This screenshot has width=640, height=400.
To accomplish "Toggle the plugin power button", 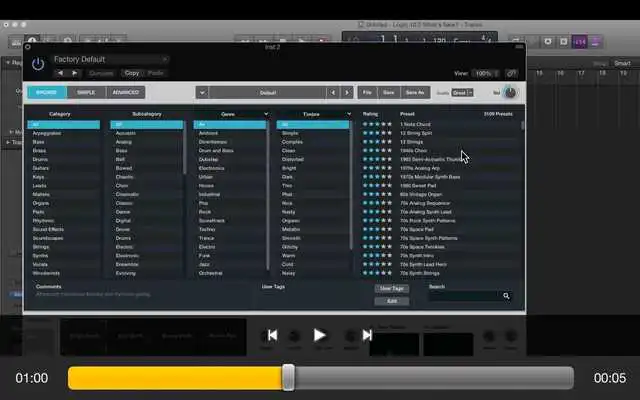I will 38,64.
